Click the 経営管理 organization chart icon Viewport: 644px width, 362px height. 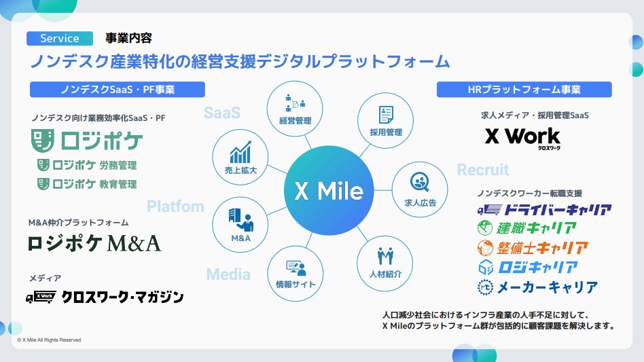click(x=295, y=103)
